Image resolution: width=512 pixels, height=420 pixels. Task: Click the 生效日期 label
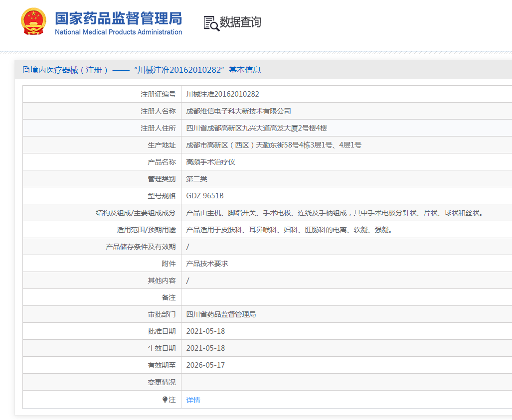point(162,348)
